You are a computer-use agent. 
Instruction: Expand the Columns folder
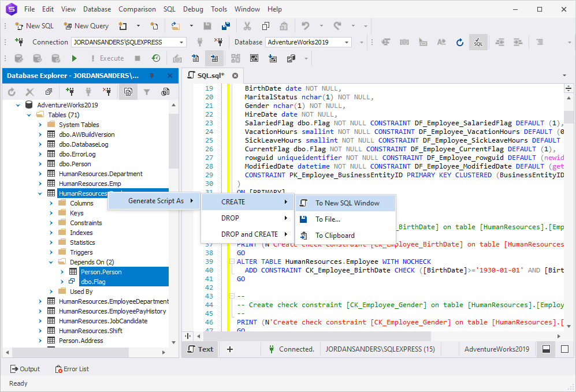click(51, 203)
